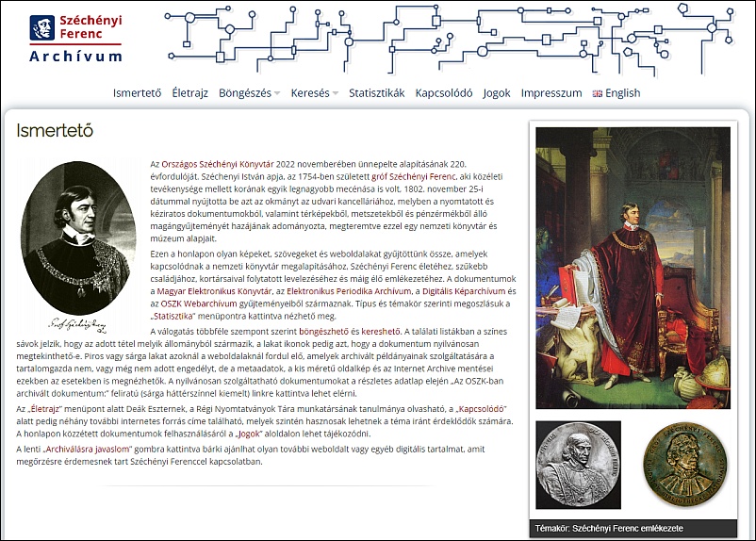Follow the Országos Széchényi Könyvtár link

[218, 164]
